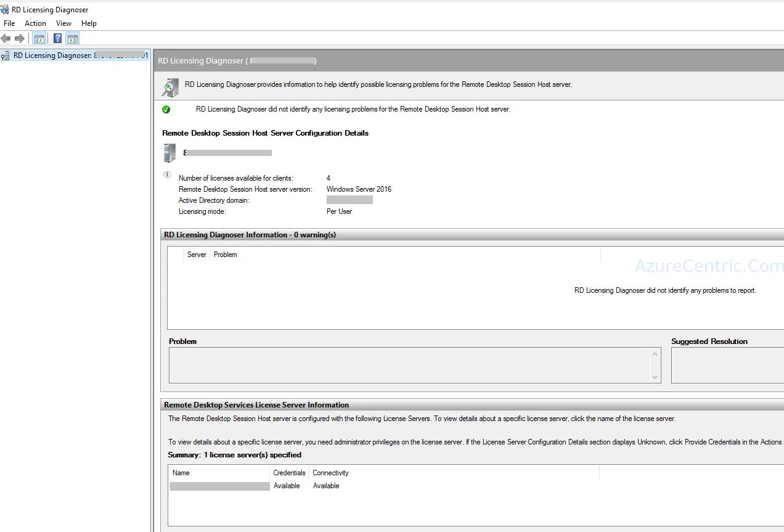The width and height of the screenshot is (784, 532).
Task: Click inside the Problem description text box
Action: tap(409, 365)
